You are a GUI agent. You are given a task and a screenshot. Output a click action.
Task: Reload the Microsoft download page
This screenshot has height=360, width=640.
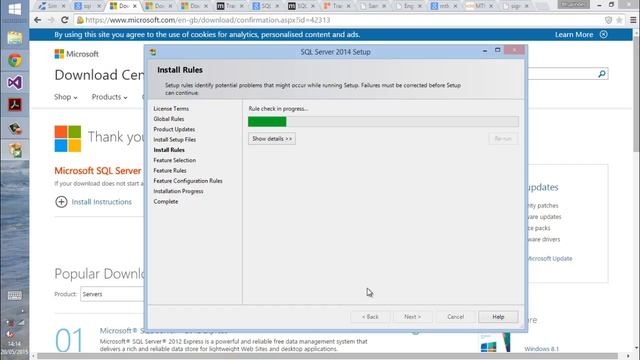pos(64,20)
